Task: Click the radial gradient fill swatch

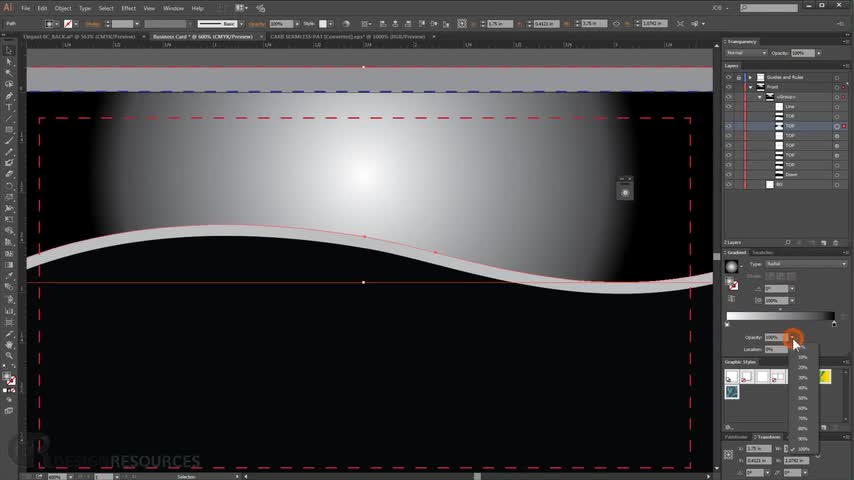Action: tap(731, 266)
